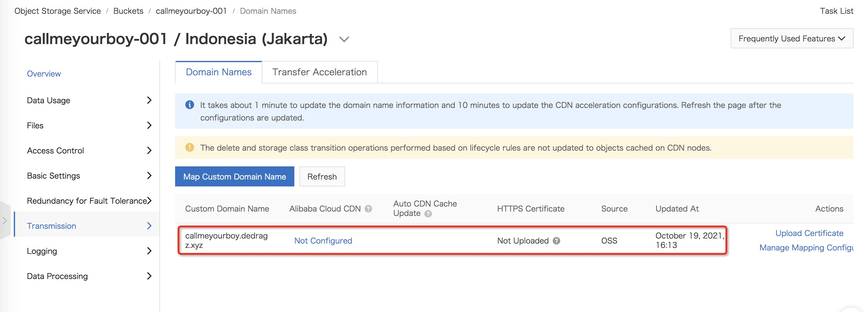Click help icon next to Auto CDN Cache Update
Viewport: 868px width, 312px height.
[428, 214]
